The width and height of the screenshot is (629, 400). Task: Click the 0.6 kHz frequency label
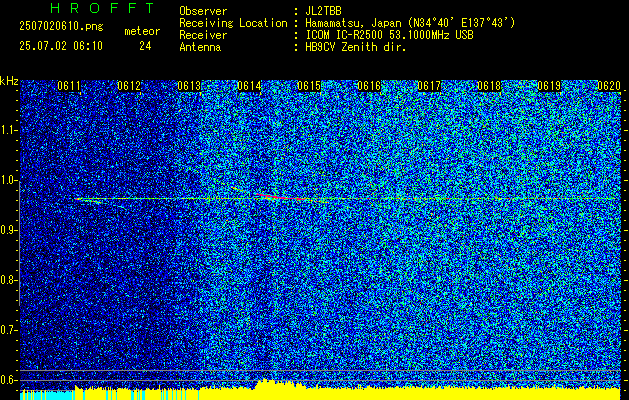point(8,380)
